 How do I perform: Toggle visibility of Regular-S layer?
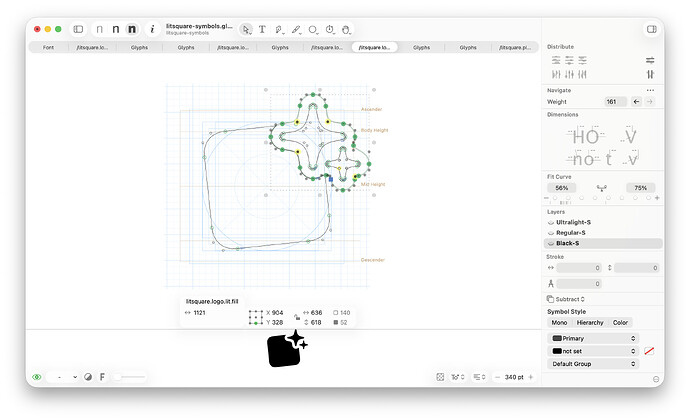pos(551,233)
